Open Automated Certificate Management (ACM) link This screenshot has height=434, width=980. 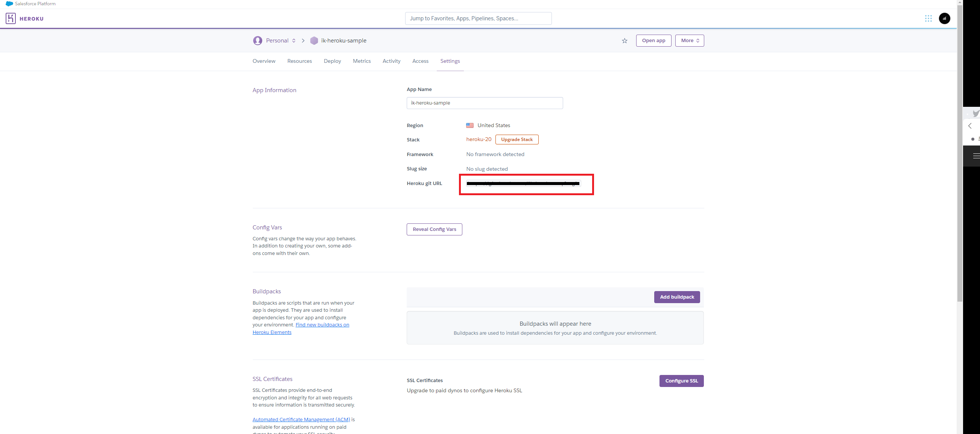coord(301,420)
